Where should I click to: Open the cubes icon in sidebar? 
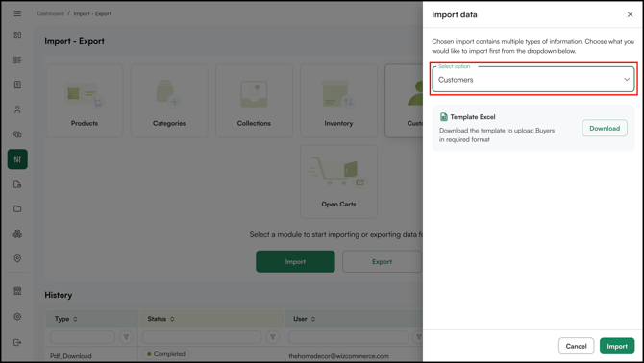17,233
